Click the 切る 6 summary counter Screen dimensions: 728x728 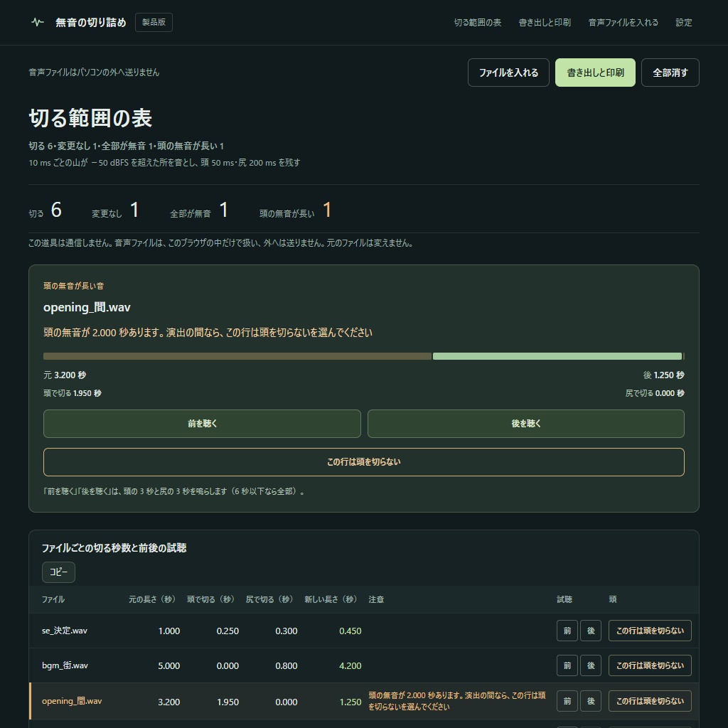coord(45,210)
